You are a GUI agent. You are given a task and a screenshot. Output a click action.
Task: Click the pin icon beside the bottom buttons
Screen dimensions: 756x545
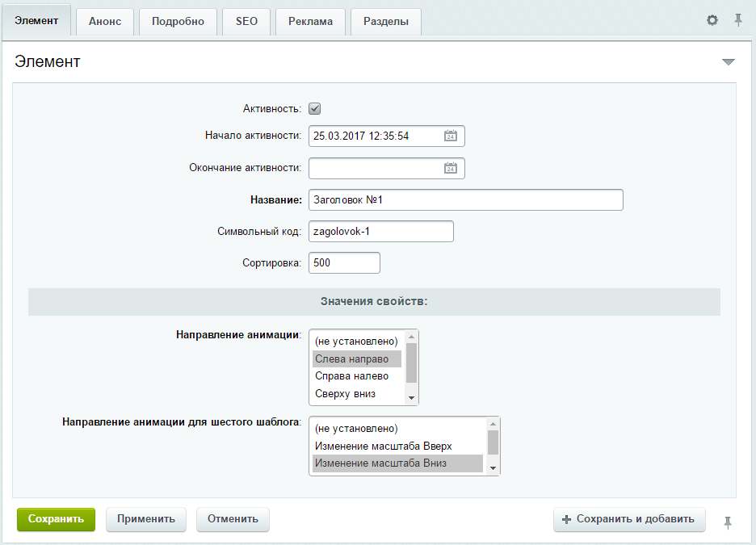pos(728,522)
